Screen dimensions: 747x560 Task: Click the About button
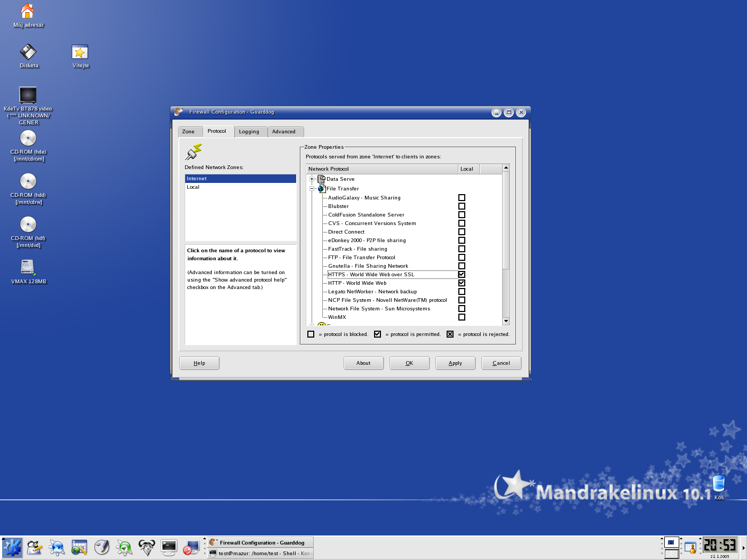tap(363, 363)
